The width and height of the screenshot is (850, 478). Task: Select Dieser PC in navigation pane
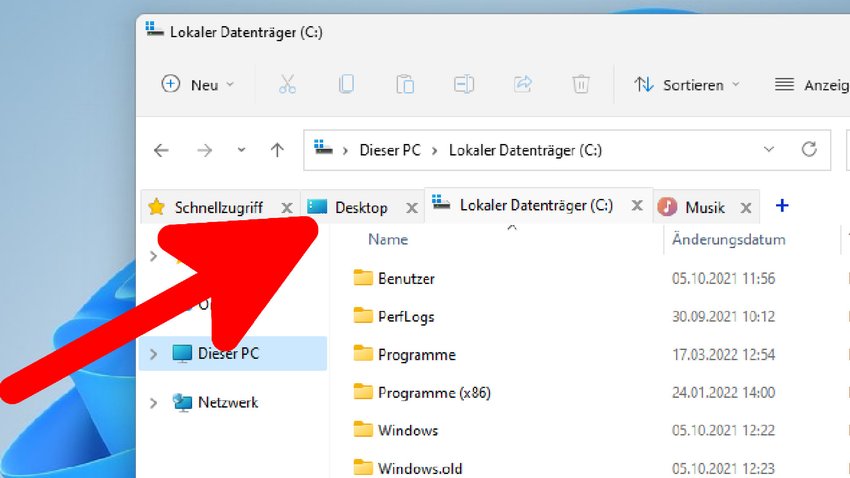(x=233, y=354)
